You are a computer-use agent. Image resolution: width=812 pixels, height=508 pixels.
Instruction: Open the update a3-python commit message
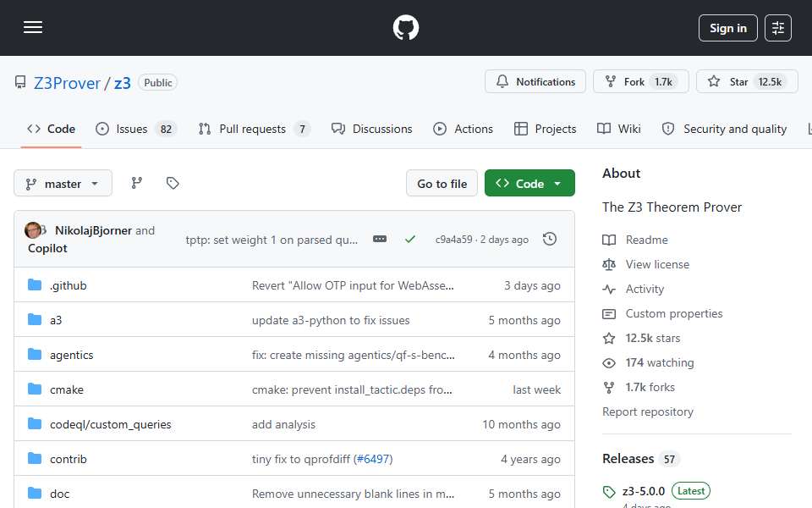pyautogui.click(x=331, y=320)
